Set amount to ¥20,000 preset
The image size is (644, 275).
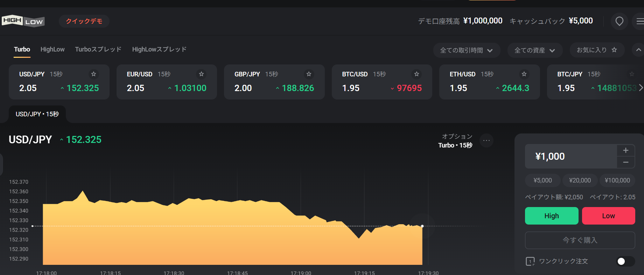(x=580, y=180)
